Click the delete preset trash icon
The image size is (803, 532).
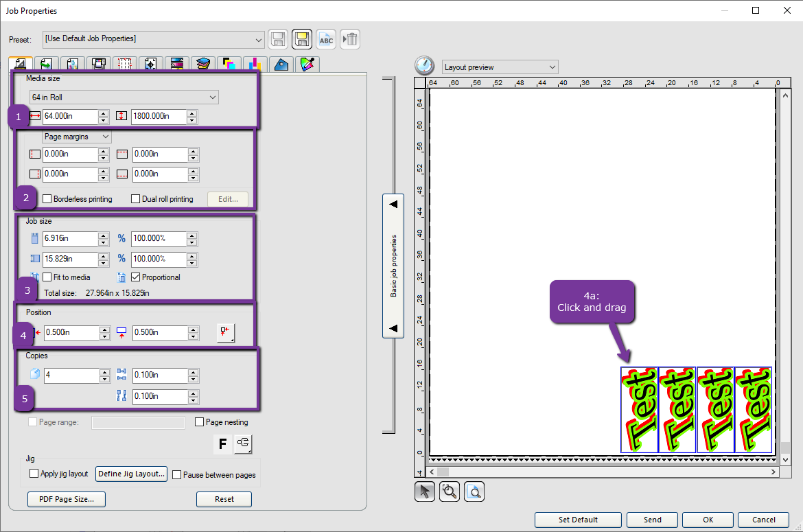point(350,39)
